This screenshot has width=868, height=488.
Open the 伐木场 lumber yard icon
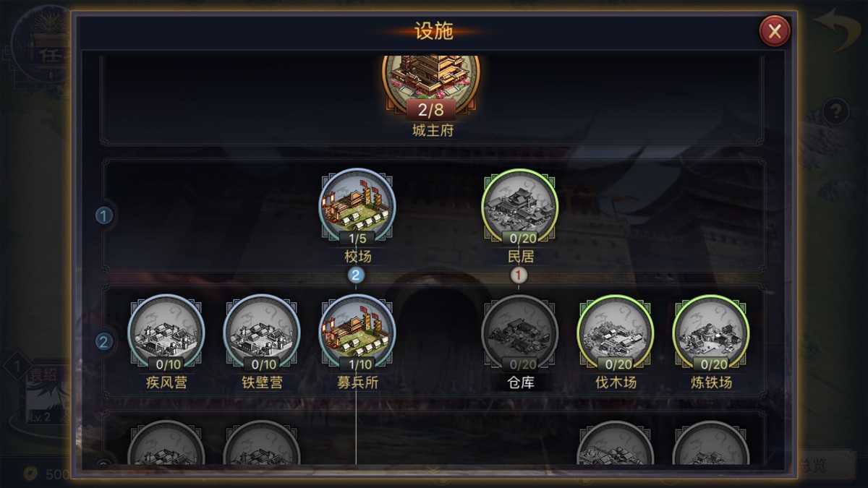pos(616,333)
